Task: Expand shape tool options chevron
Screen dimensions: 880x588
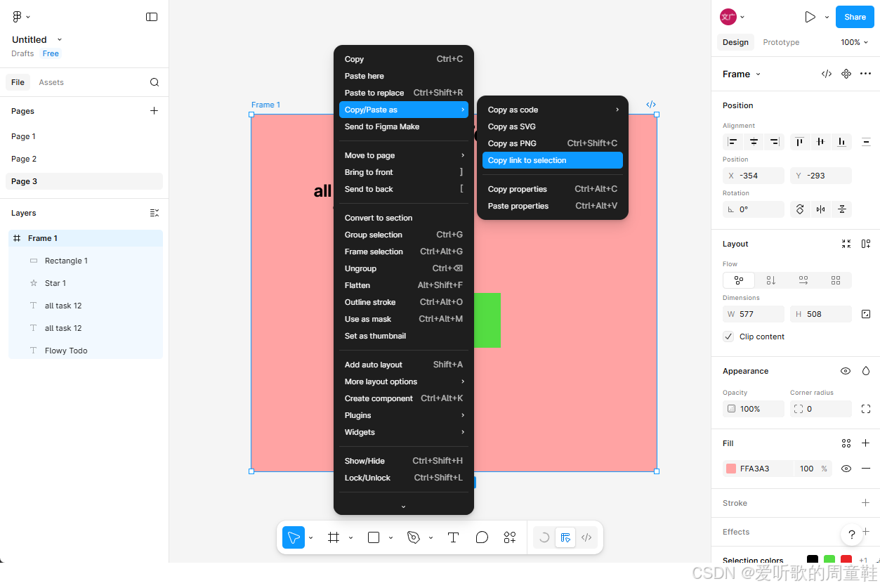Action: click(390, 538)
